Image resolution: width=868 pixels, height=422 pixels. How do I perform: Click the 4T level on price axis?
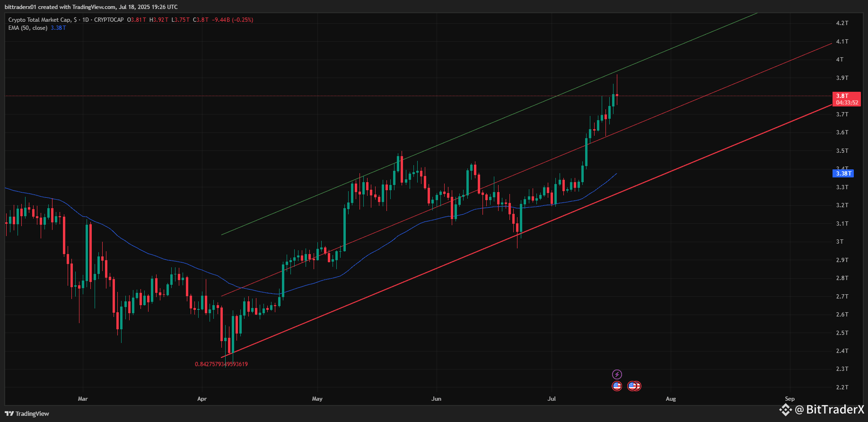pyautogui.click(x=840, y=60)
